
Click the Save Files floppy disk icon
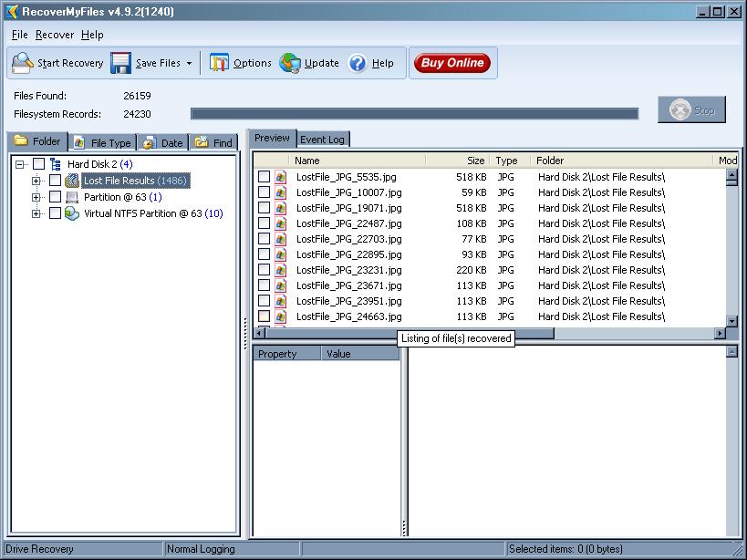pos(121,64)
